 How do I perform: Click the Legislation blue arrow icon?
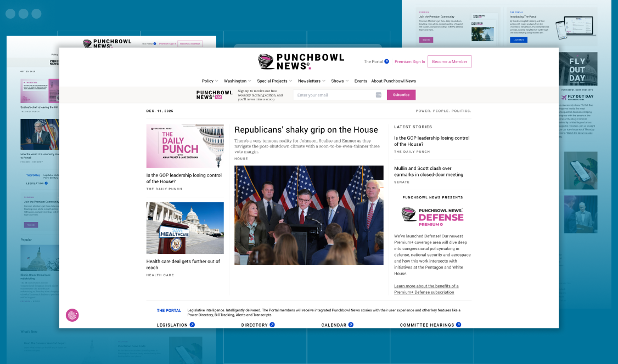192,325
